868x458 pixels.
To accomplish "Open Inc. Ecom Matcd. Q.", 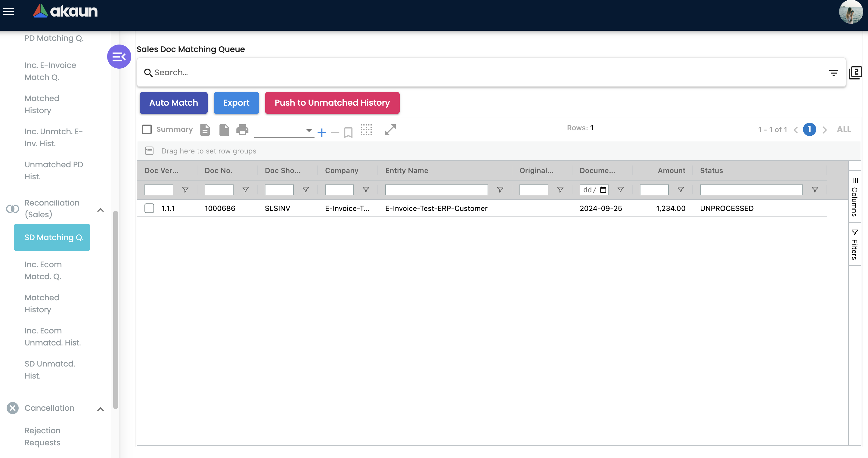I will [43, 270].
